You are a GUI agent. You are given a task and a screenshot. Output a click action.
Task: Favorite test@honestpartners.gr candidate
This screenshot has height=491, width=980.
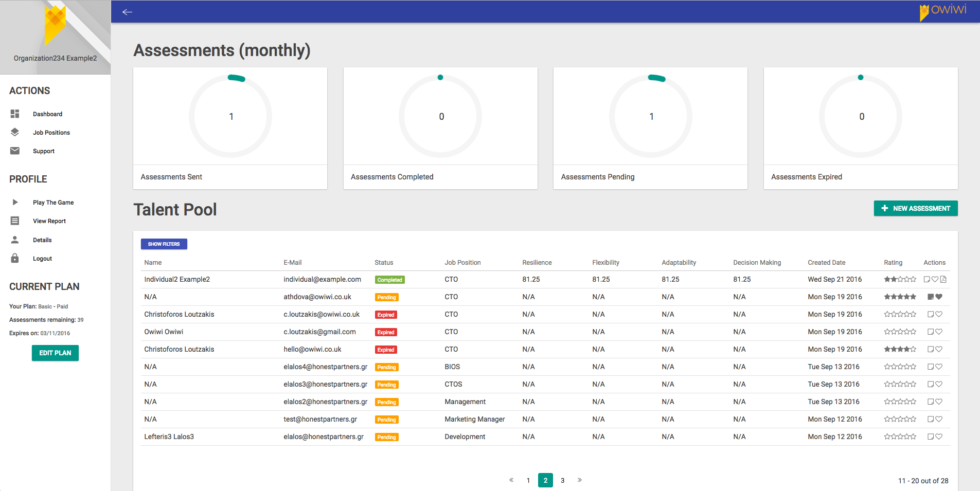[x=939, y=419]
